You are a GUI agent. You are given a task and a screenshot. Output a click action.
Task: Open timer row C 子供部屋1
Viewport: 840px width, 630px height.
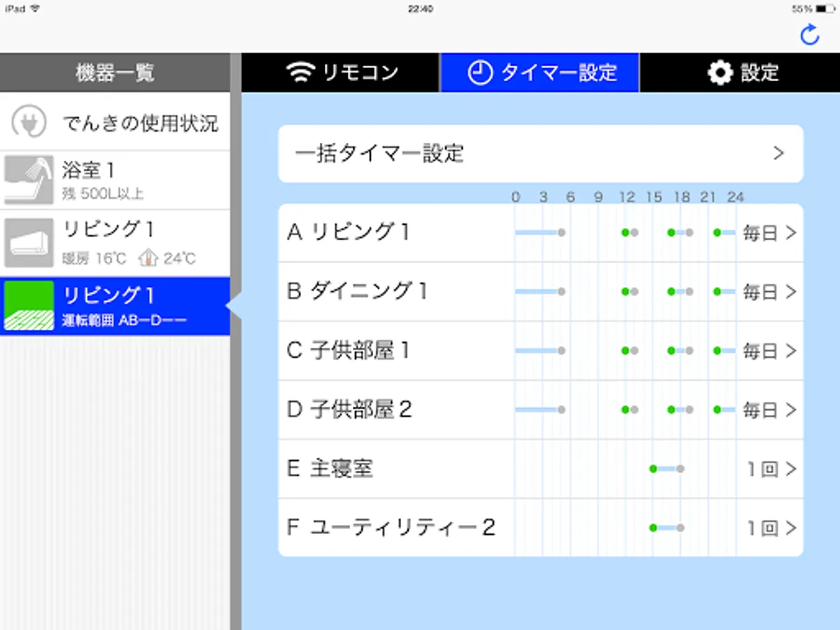tap(540, 351)
